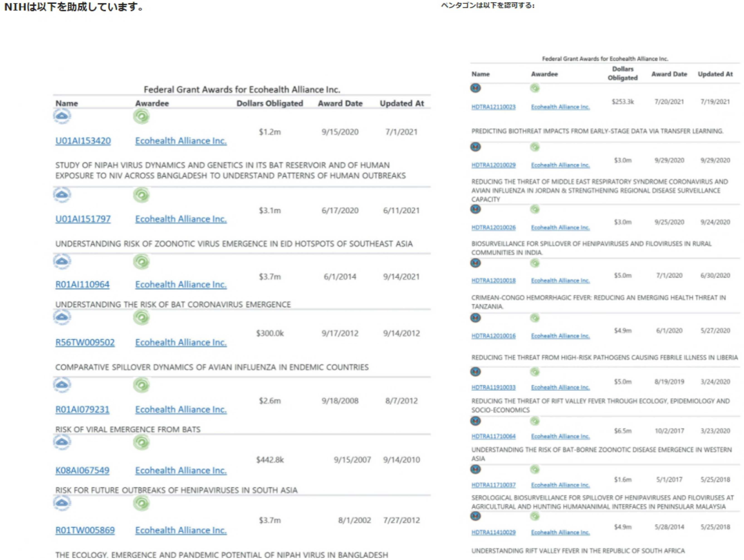744x560 pixels.
Task: Click the blue agency seal icon above R56TW009502
Action: 62,317
